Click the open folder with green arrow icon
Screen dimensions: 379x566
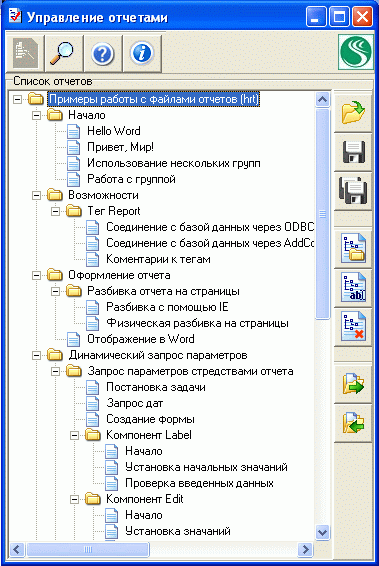353,113
